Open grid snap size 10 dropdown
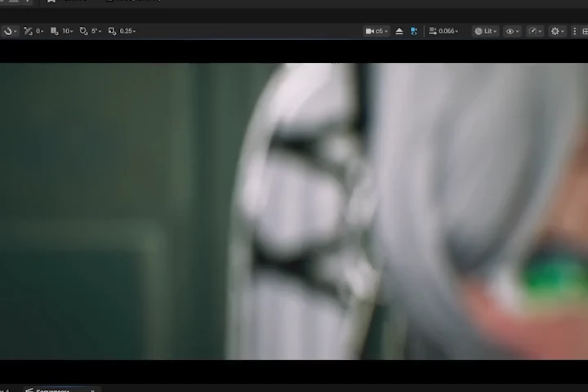588x392 pixels. click(x=68, y=31)
